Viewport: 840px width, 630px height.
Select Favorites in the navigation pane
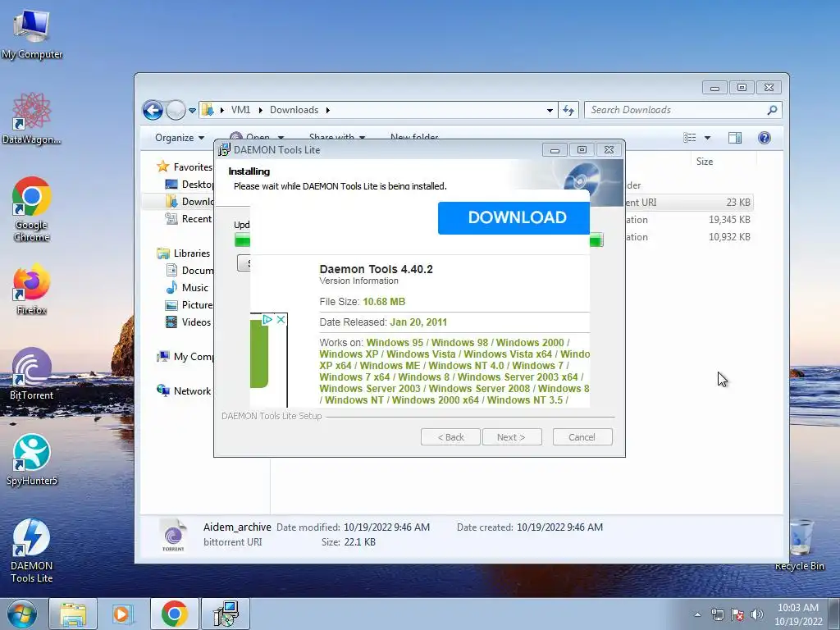(185, 167)
